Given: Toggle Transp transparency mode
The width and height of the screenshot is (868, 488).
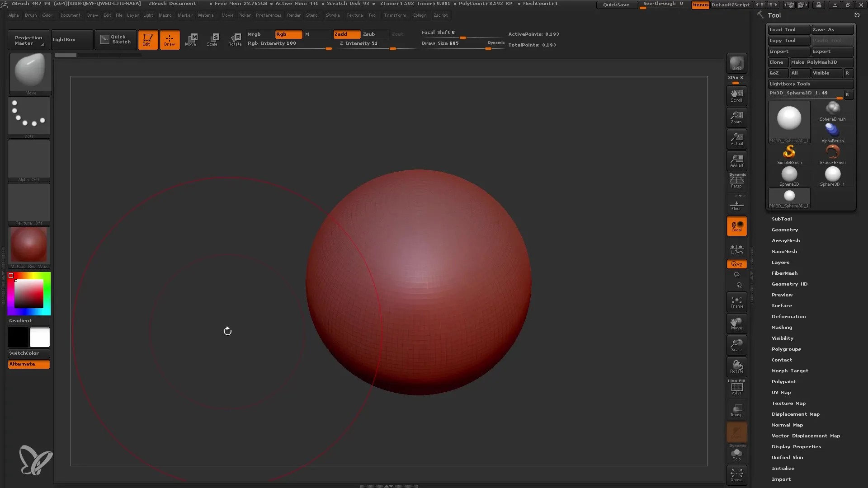Looking at the screenshot, I should pyautogui.click(x=736, y=410).
